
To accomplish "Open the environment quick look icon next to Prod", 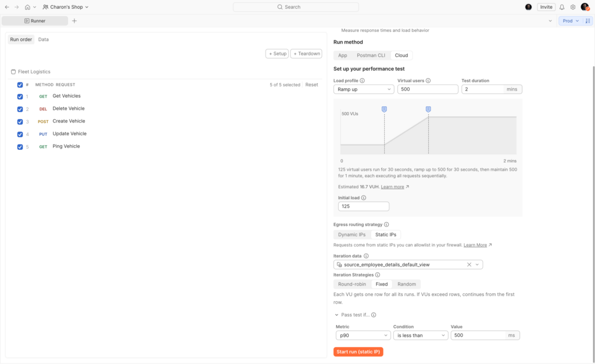I will (x=588, y=21).
